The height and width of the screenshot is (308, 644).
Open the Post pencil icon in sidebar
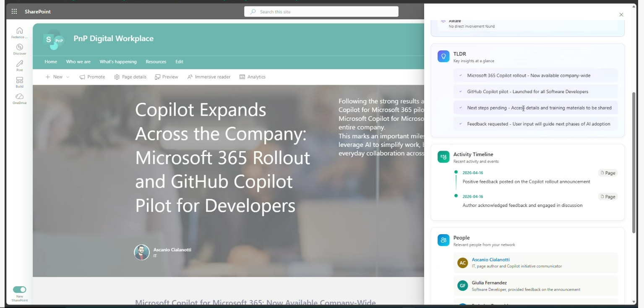coord(20,64)
